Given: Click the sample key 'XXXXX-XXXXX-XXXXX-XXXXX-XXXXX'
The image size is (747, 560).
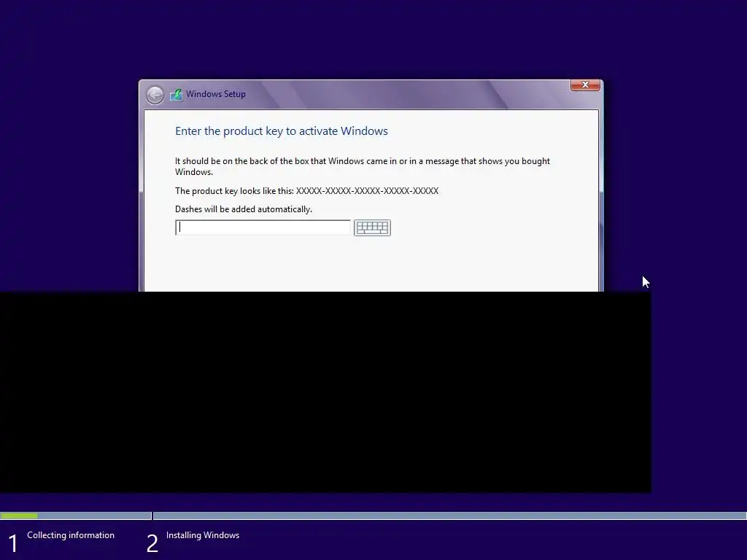Looking at the screenshot, I should point(368,191).
